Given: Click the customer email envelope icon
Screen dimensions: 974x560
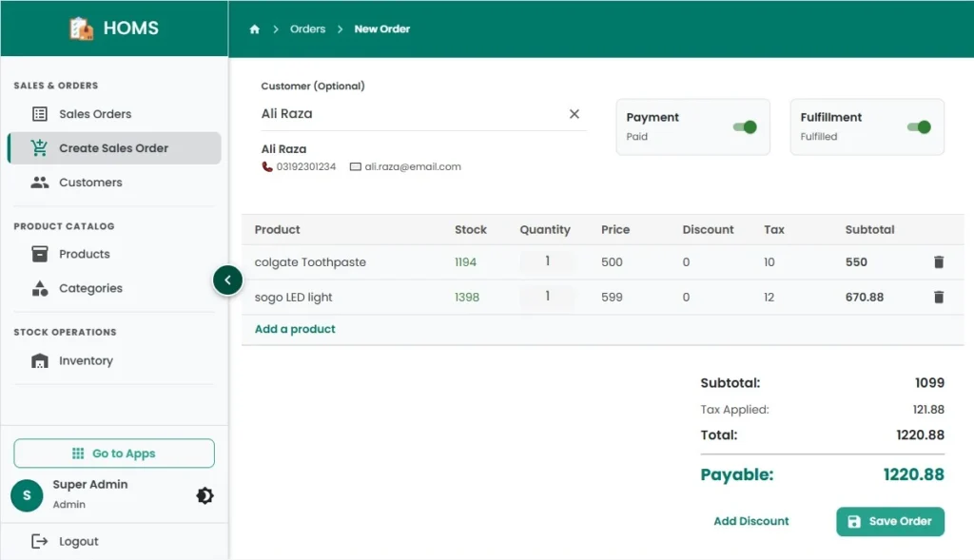Looking at the screenshot, I should [x=356, y=167].
